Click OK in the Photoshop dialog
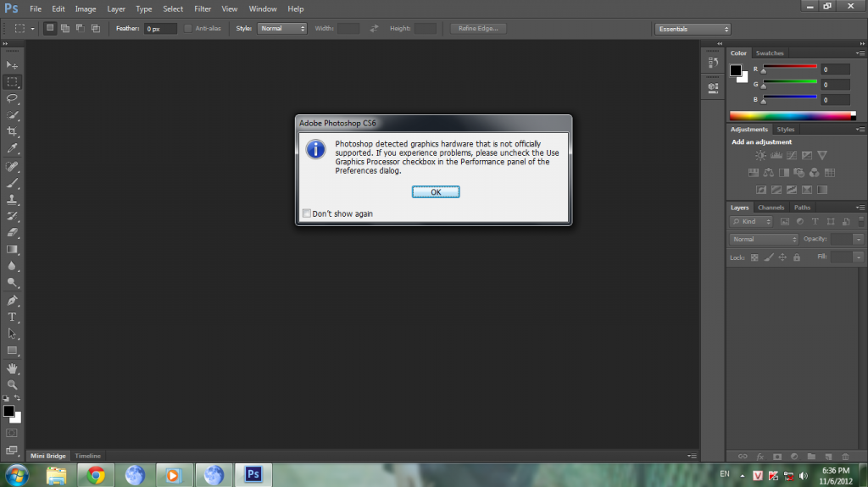The width and height of the screenshot is (868, 487). [436, 192]
